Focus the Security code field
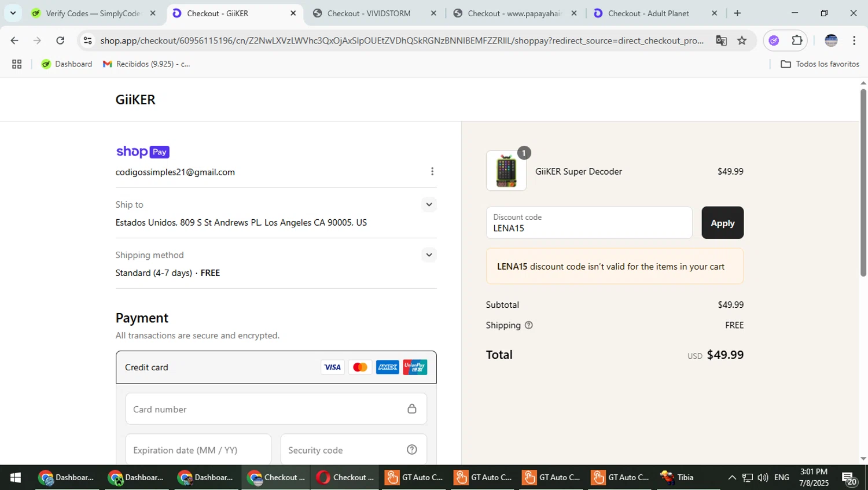Viewport: 868px width, 490px height. point(354,450)
